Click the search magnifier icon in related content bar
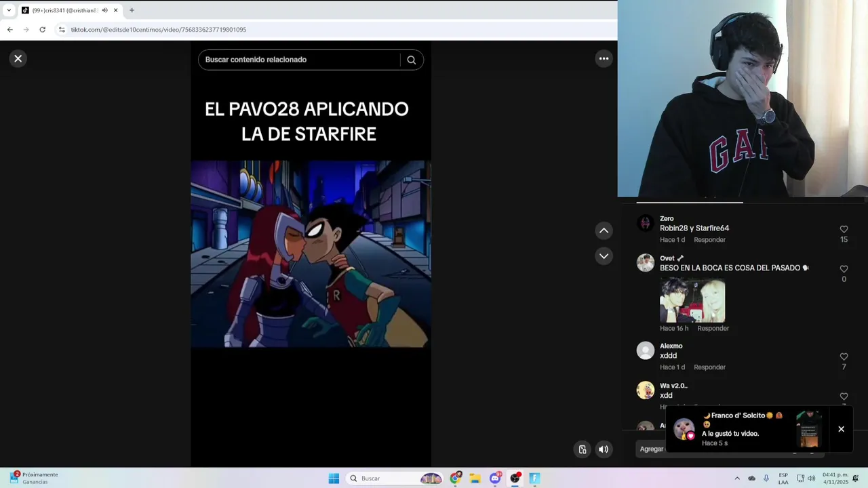The height and width of the screenshot is (488, 868). 411,60
